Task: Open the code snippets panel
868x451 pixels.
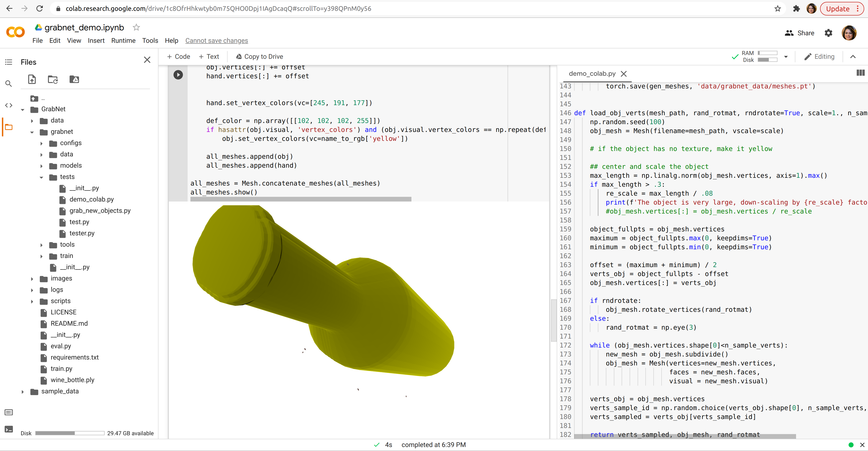Action: click(x=8, y=105)
